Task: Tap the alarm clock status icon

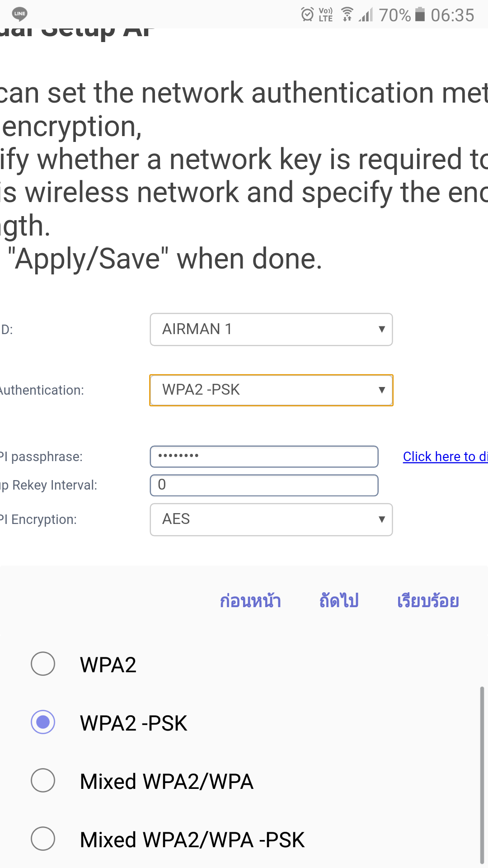Action: 307,14
